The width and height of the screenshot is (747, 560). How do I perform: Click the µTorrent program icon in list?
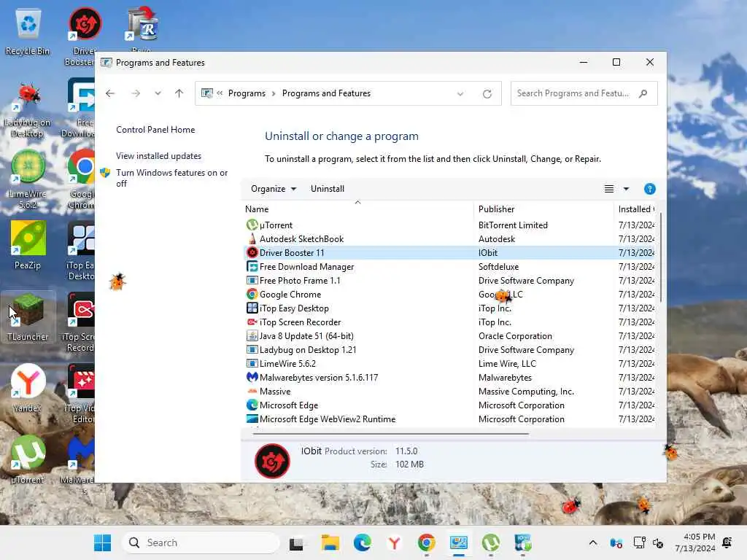[252, 225]
